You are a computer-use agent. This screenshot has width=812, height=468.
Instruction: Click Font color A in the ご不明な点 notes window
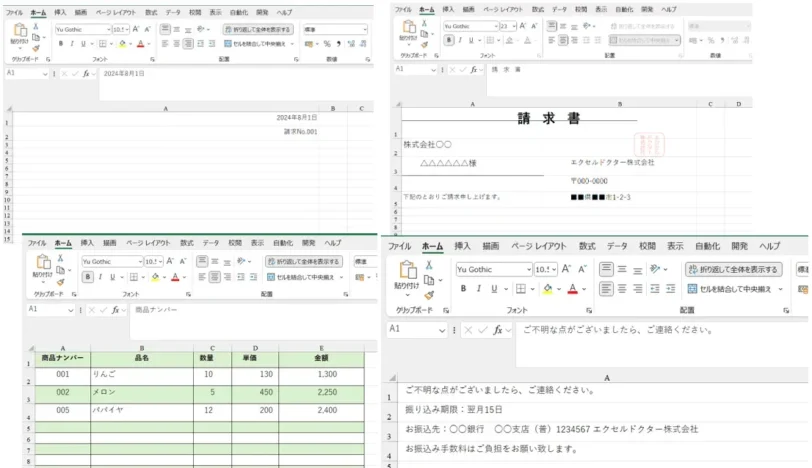click(x=572, y=289)
